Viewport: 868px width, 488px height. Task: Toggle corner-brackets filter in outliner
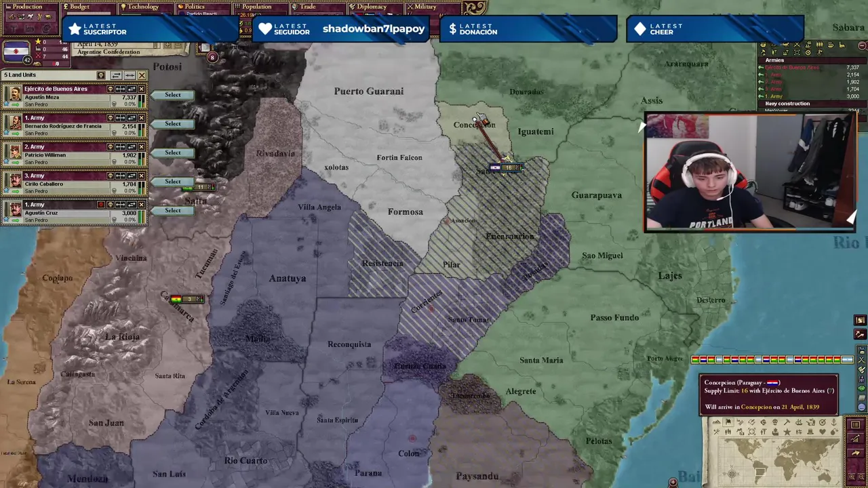pos(797,53)
